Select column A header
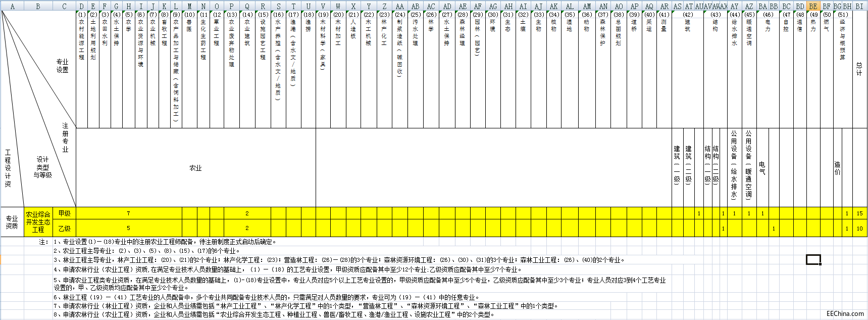Viewport: 868px width, 320px height. pyautogui.click(x=13, y=6)
